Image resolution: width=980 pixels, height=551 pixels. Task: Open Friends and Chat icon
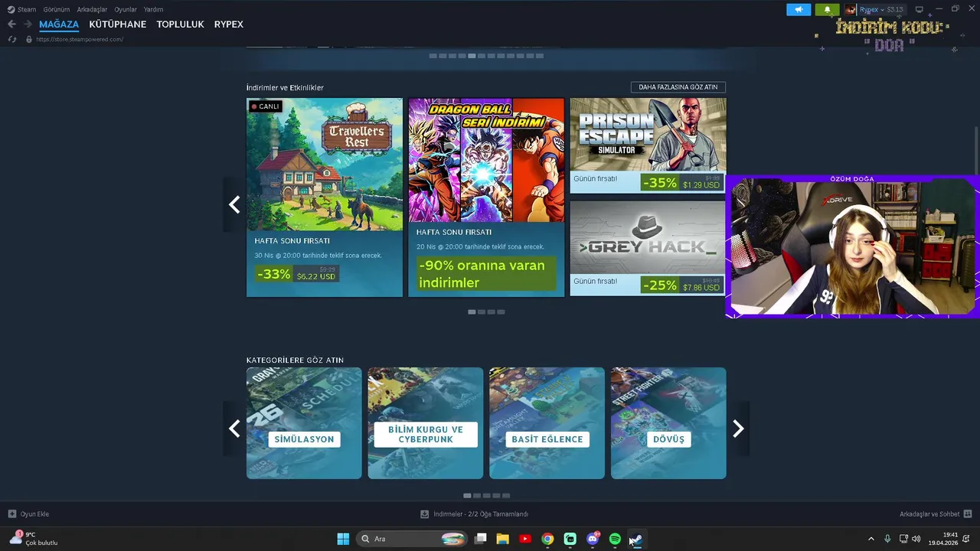968,514
